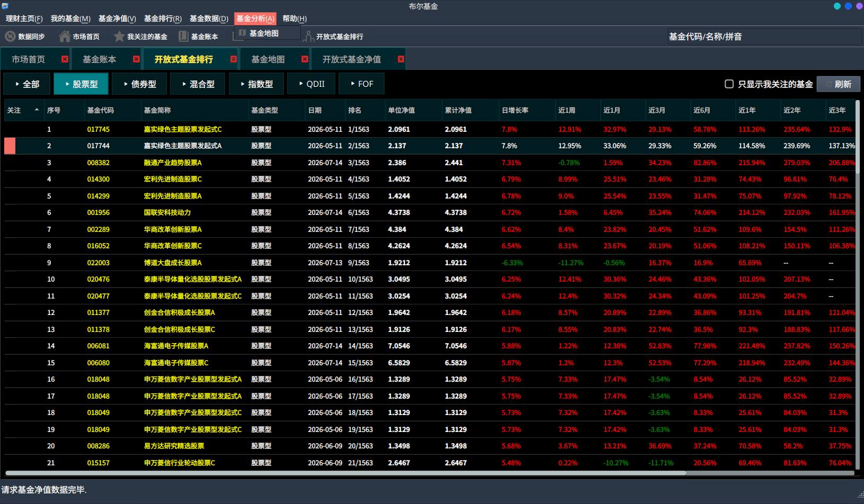
Task: Click the 刷新 refresh button
Action: pos(838,84)
